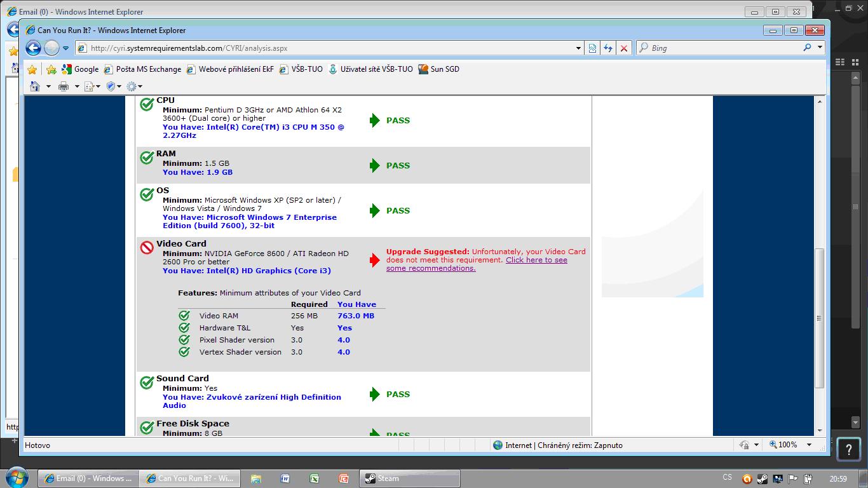Click the Bing search magnifier button
The image size is (868, 488).
click(807, 48)
